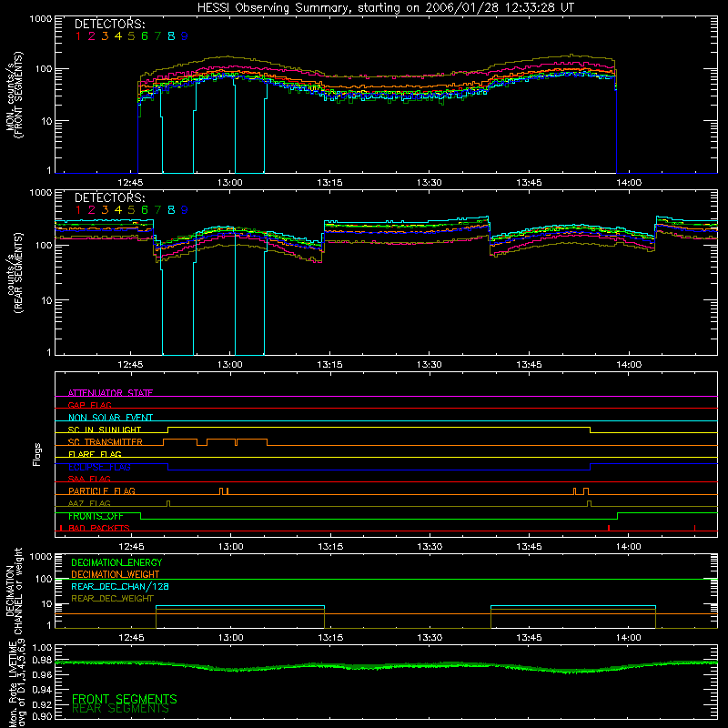
Task: Select blue detector 9 in front segments legend
Action: (185, 36)
